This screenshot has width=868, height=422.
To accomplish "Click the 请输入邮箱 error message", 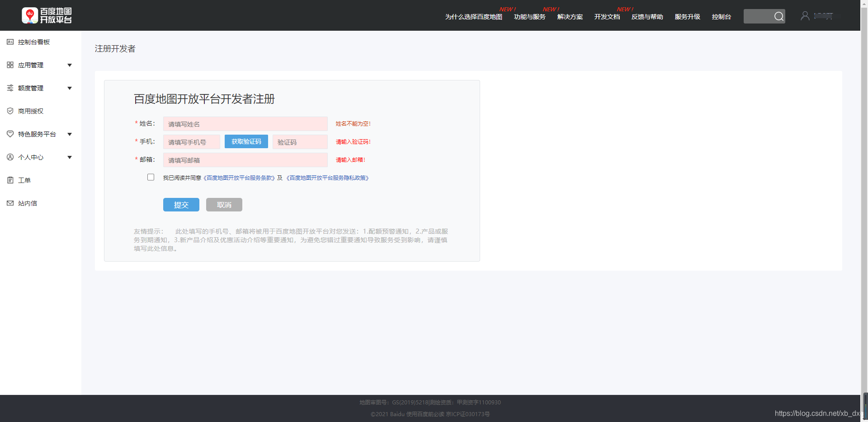I will pyautogui.click(x=350, y=160).
